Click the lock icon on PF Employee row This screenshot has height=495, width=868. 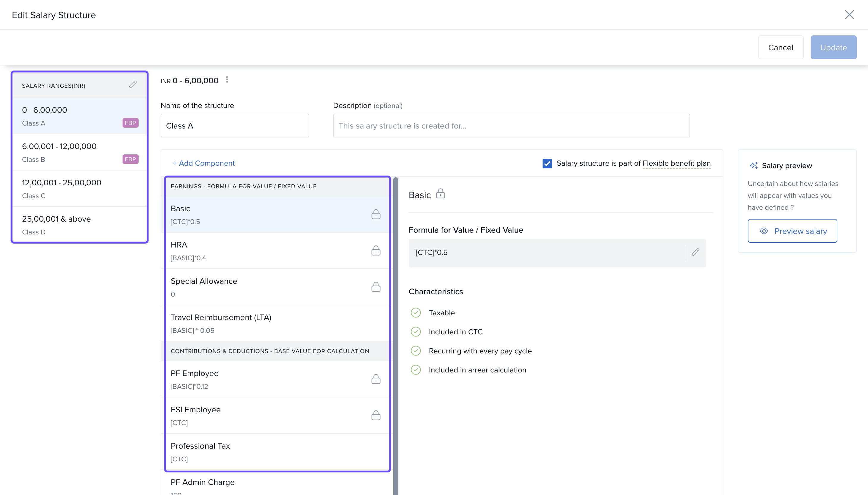click(x=375, y=379)
